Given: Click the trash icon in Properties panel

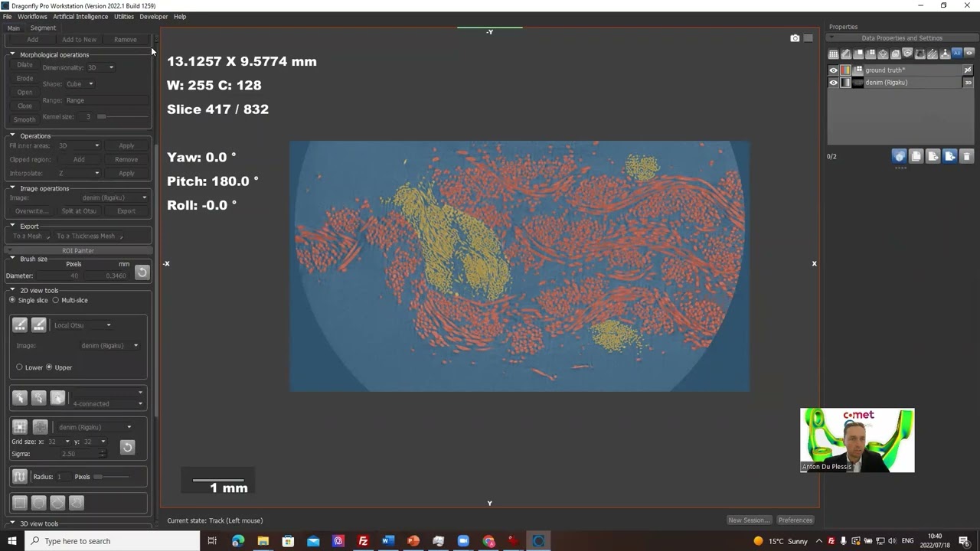Looking at the screenshot, I should click(966, 156).
